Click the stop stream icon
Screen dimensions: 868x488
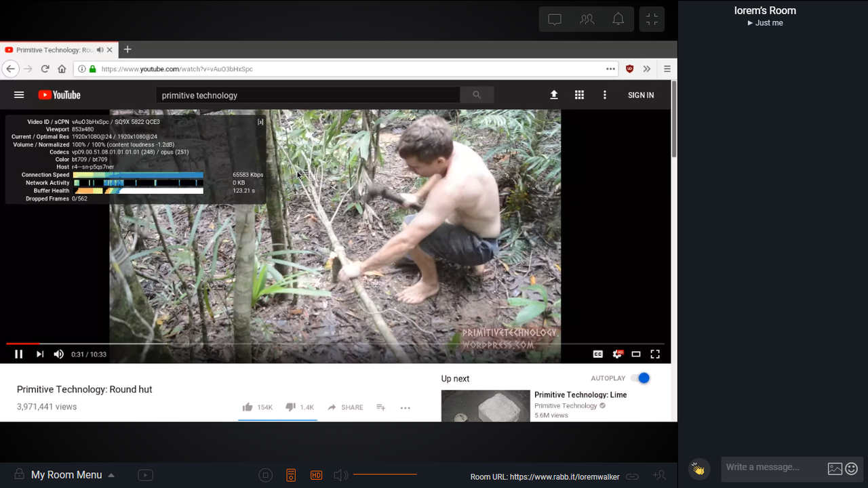(266, 475)
